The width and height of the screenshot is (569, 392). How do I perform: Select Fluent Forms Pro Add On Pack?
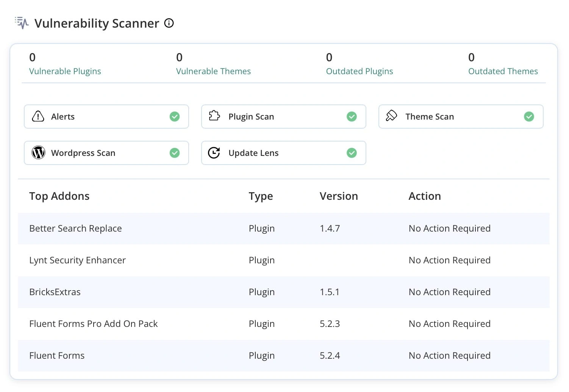(x=93, y=324)
